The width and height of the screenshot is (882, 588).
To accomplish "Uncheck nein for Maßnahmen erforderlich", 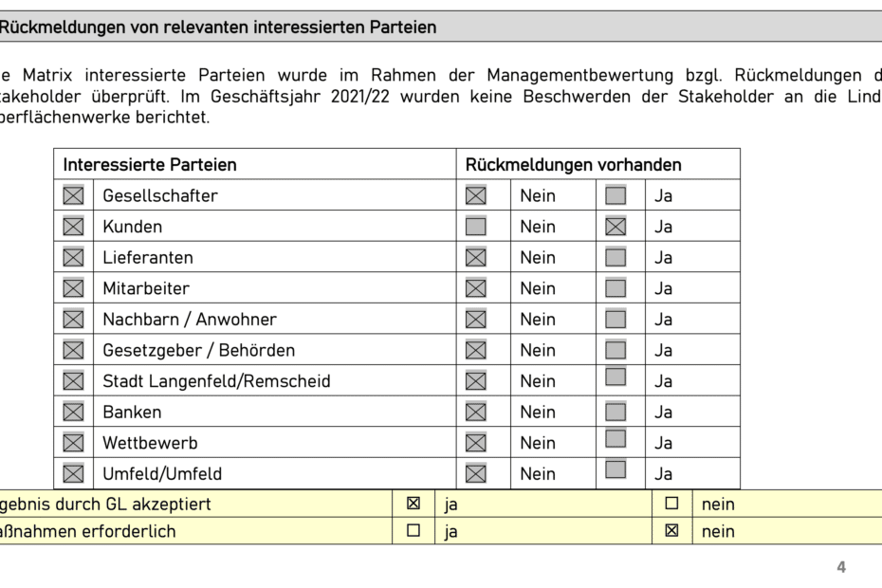I will (x=671, y=531).
